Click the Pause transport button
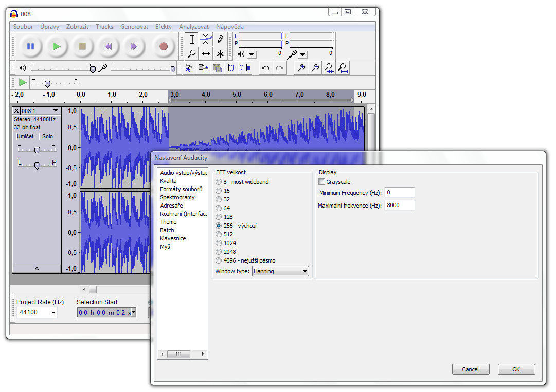This screenshot has height=392, width=556. point(31,46)
